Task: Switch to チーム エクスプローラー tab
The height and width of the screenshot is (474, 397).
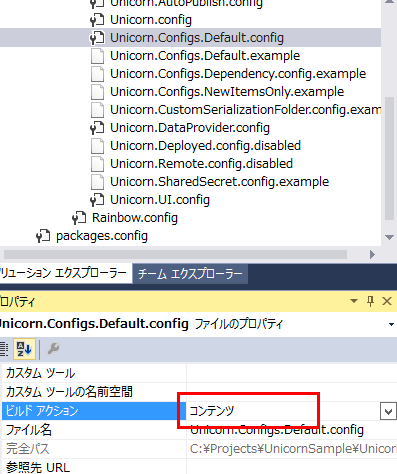Action: point(190,274)
